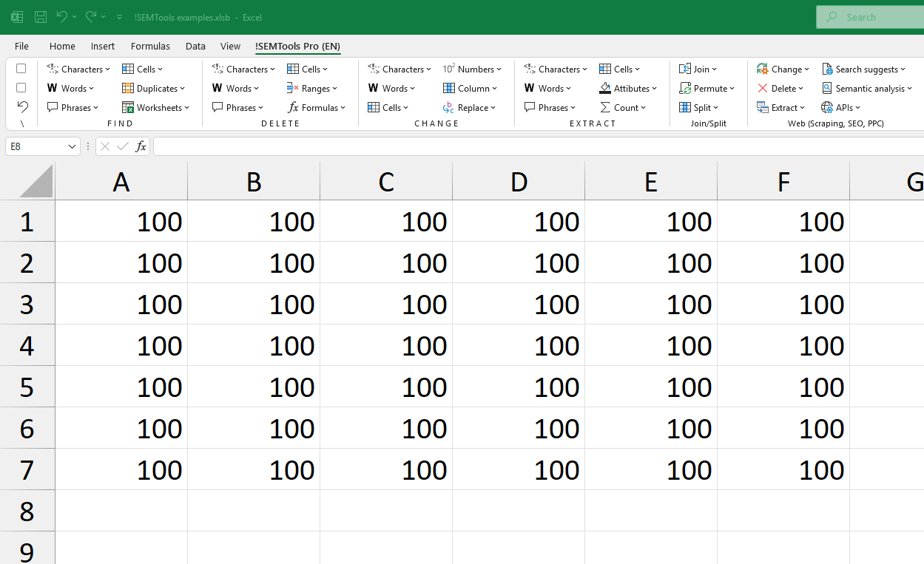Viewport: 924px width, 564px height.
Task: Tick the top checkbox in the SEMTools ribbon
Action: click(21, 68)
